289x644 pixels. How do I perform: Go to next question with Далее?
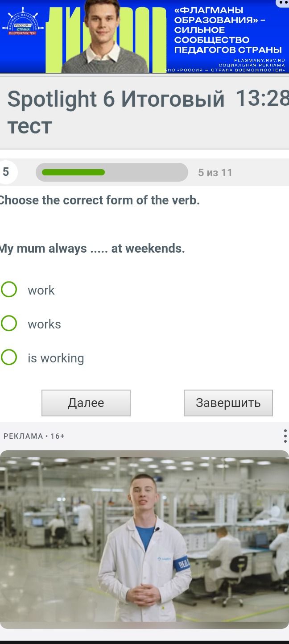point(86,403)
